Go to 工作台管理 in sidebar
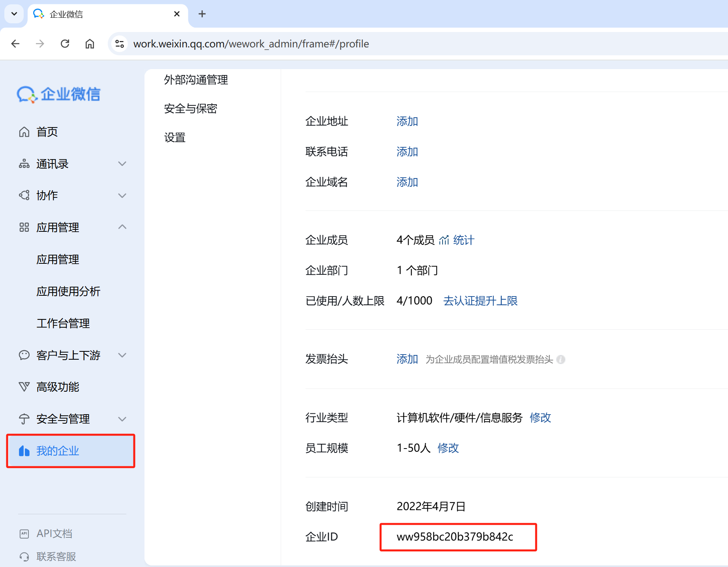Screen dimensions: 728x567 [63, 323]
